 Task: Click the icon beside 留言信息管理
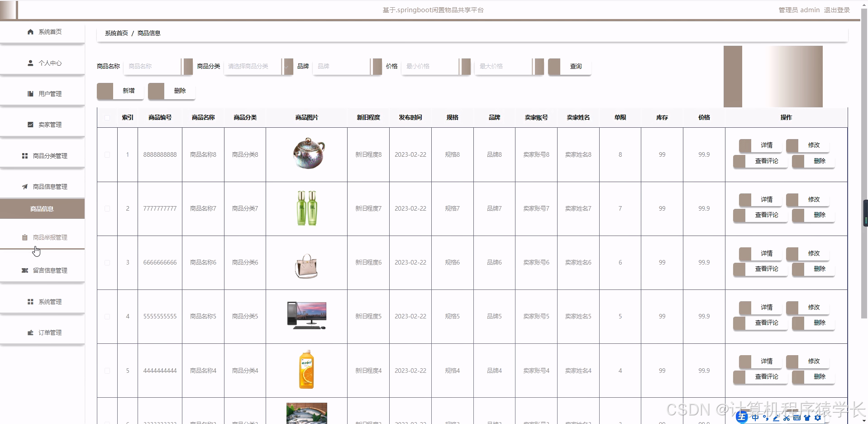(25, 270)
